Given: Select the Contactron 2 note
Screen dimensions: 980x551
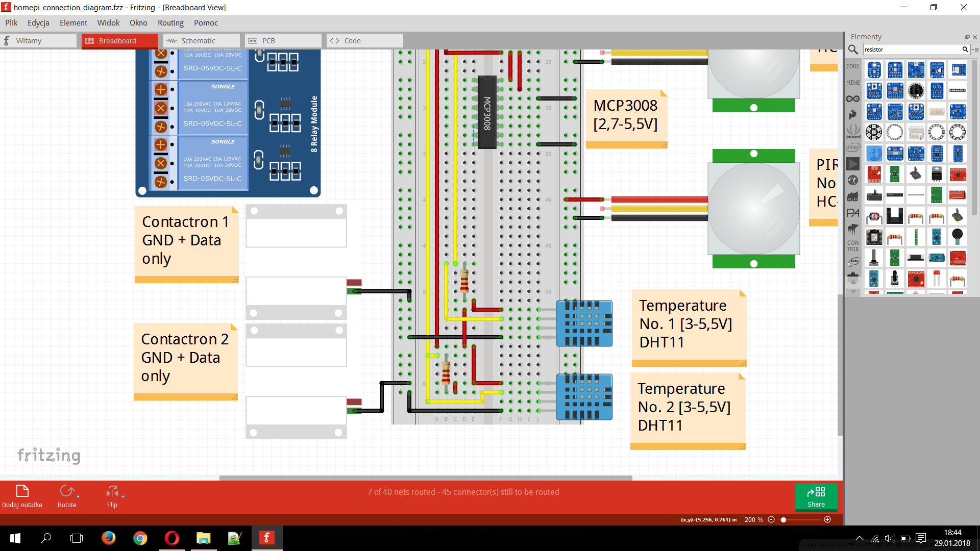Looking at the screenshot, I should pos(186,362).
